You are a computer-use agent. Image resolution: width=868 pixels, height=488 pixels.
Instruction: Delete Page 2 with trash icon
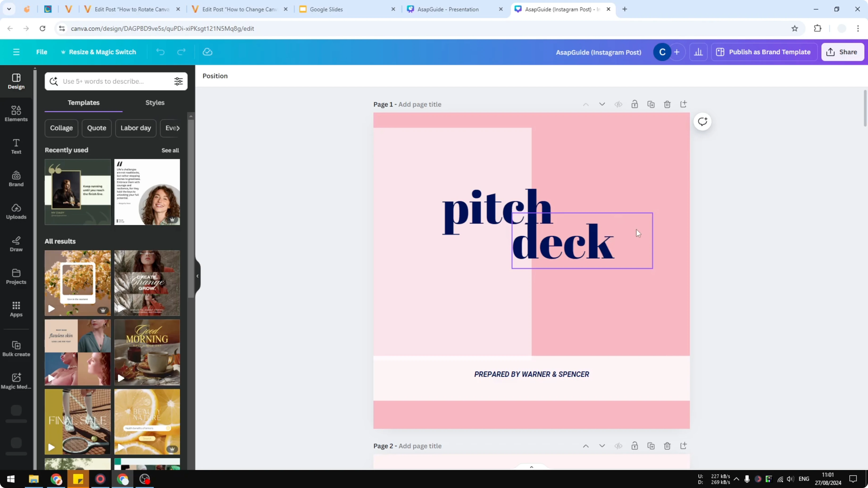click(667, 446)
